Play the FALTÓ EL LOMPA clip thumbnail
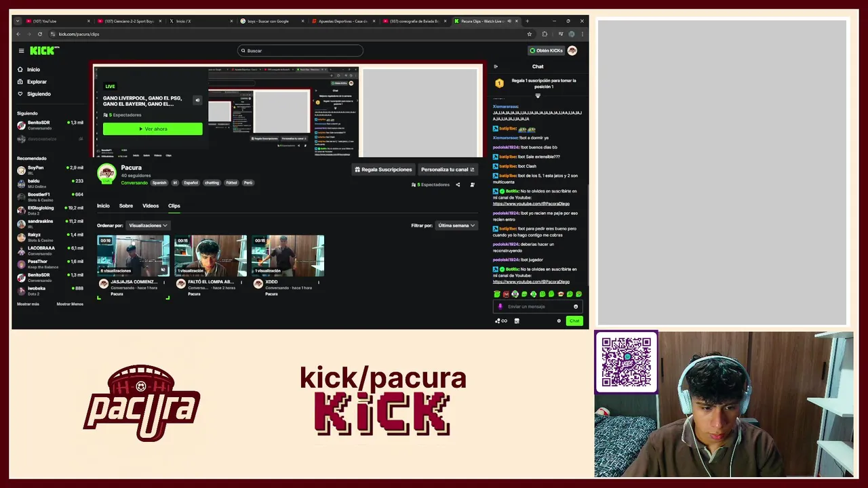Screen dimensions: 868x488 tap(211, 255)
